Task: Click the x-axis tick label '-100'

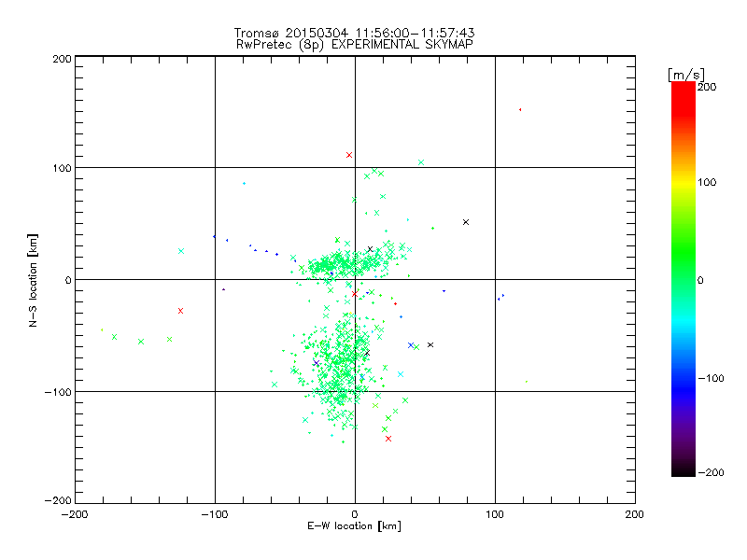Action: [x=215, y=514]
